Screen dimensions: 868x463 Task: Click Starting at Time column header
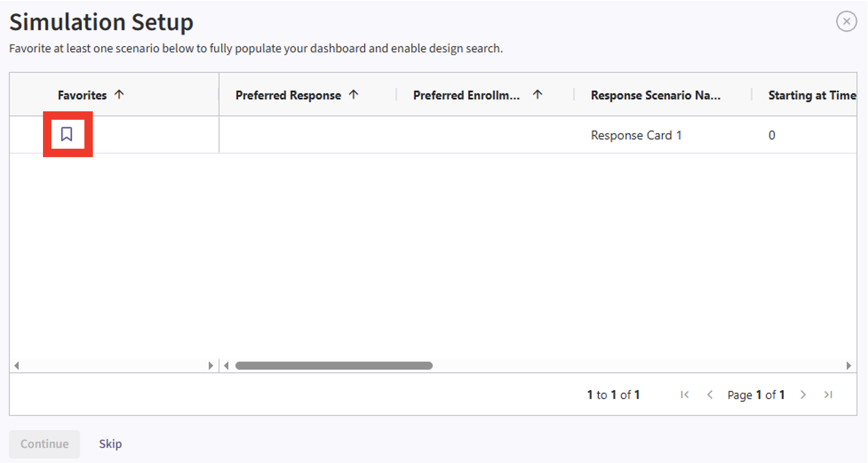[812, 95]
